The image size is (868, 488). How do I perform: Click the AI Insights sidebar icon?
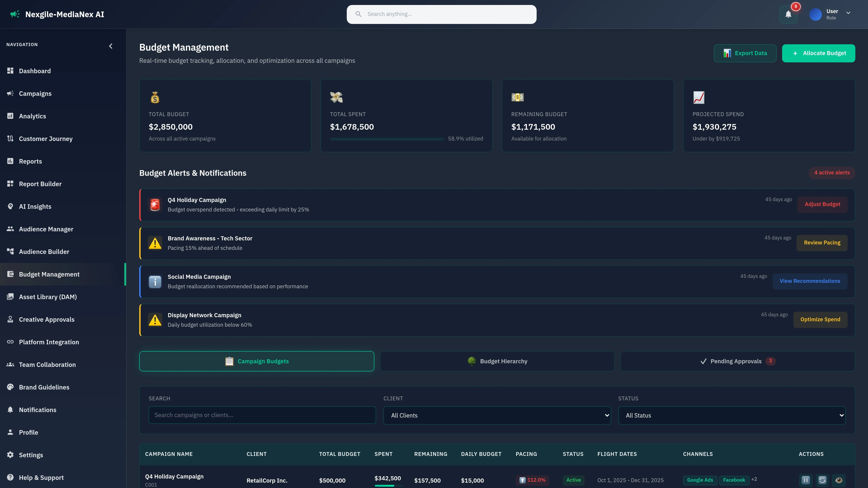10,206
